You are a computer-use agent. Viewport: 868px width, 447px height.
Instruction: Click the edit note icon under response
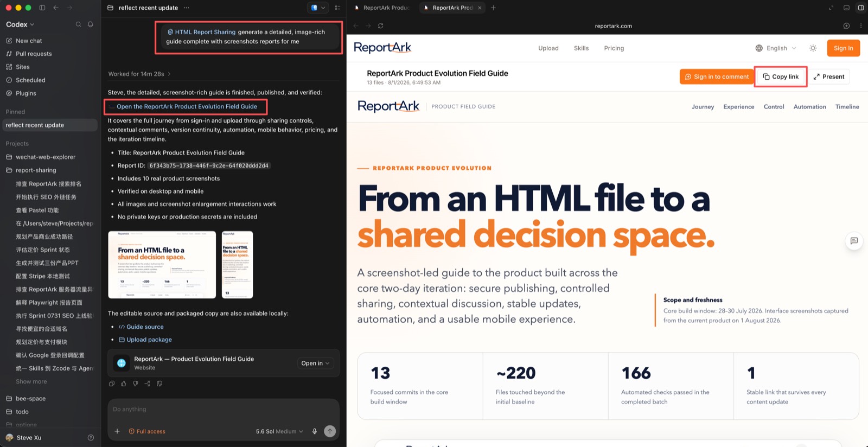pos(159,384)
